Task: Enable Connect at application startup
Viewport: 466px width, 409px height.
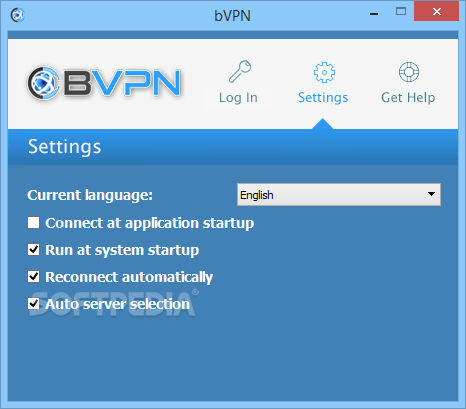Action: pos(33,223)
